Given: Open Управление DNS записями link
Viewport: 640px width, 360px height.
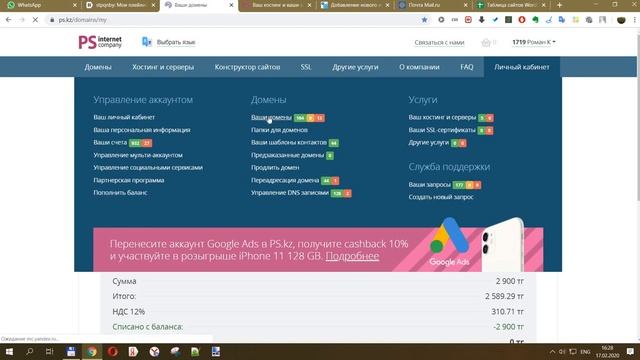Looking at the screenshot, I should tap(290, 193).
